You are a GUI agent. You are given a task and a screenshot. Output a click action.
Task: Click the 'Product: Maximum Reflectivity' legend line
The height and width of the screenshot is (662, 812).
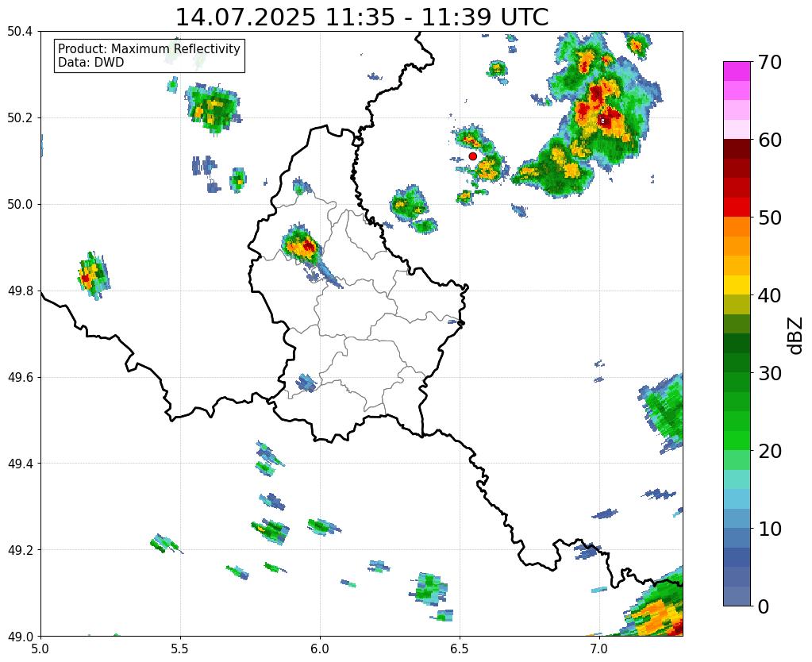[149, 48]
